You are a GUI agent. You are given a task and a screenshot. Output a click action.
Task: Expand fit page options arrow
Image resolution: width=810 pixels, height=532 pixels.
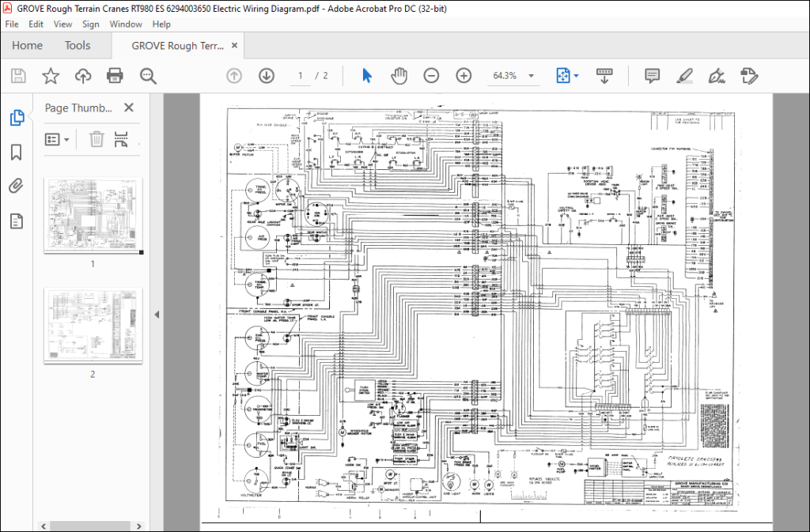pyautogui.click(x=576, y=76)
